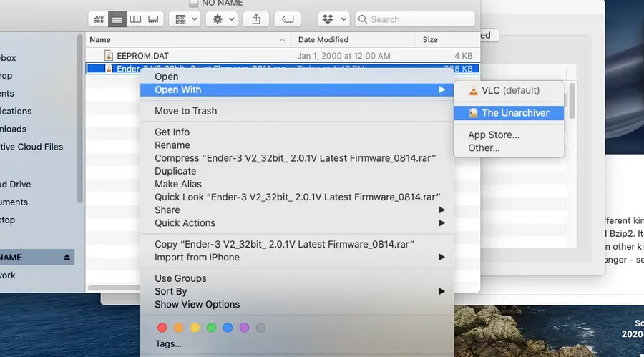The height and width of the screenshot is (357, 644).
Task: Switch Finder to gallery view
Action: click(153, 19)
